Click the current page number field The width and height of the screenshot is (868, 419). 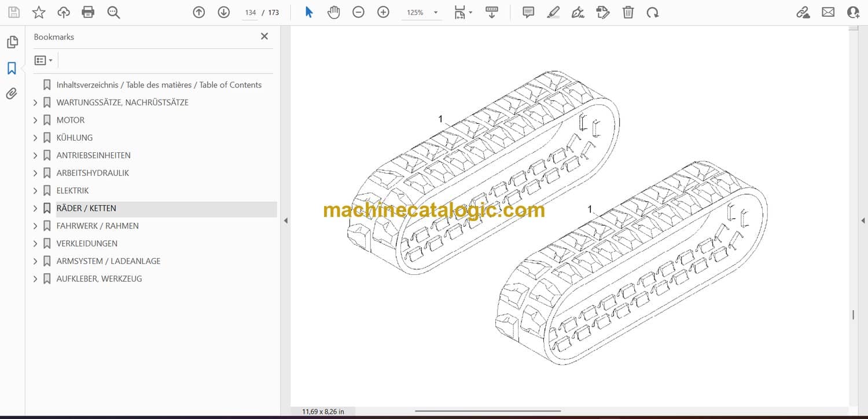click(250, 13)
